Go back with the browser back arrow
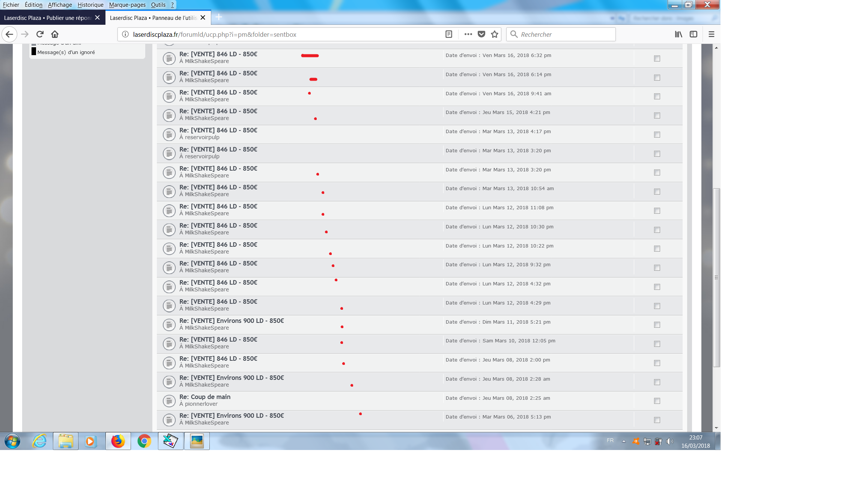This screenshot has height=495, width=868. pyautogui.click(x=9, y=34)
